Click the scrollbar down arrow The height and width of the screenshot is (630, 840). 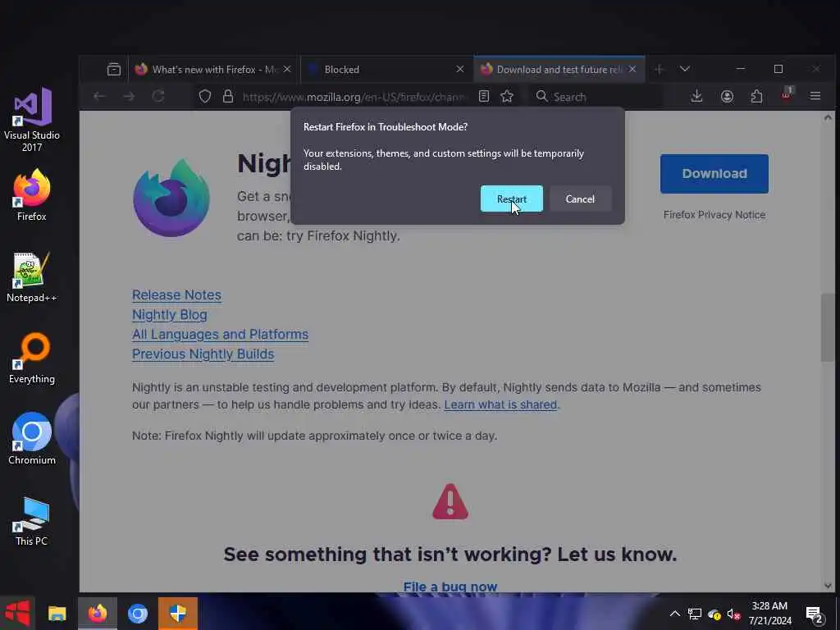pos(828,586)
